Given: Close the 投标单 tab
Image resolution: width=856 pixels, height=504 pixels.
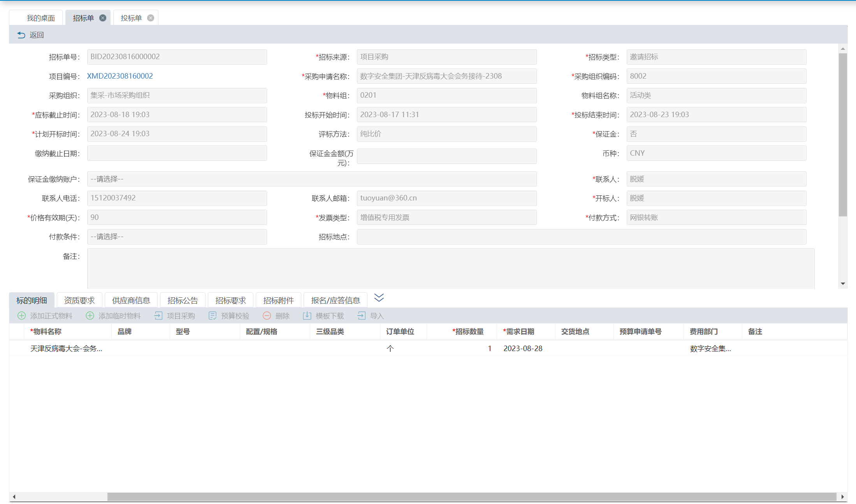Looking at the screenshot, I should coord(151,18).
